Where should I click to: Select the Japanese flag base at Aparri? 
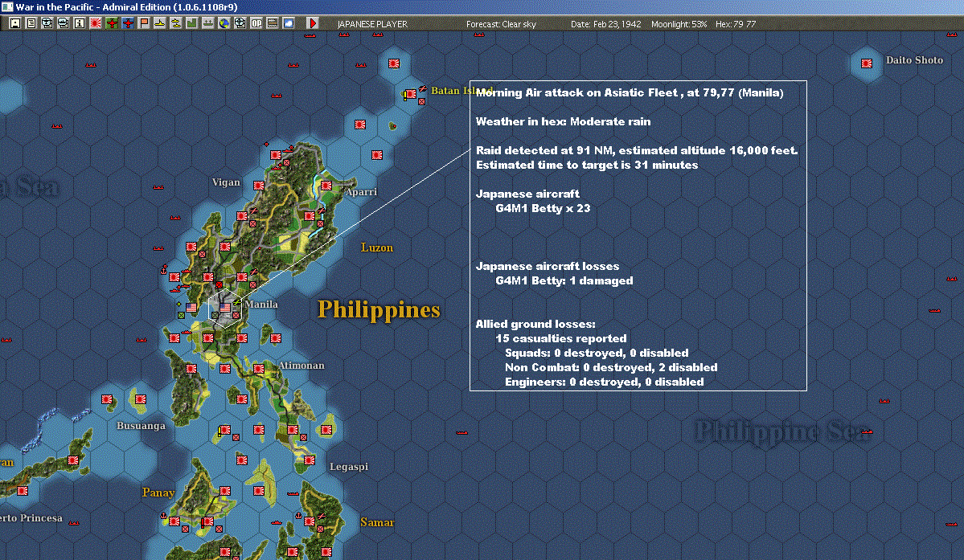[x=326, y=186]
